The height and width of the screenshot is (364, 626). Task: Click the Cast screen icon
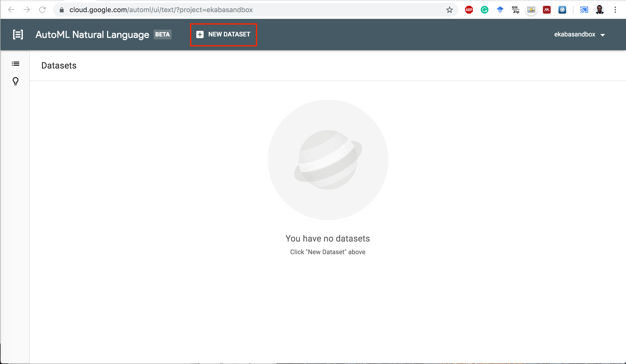[x=584, y=10]
